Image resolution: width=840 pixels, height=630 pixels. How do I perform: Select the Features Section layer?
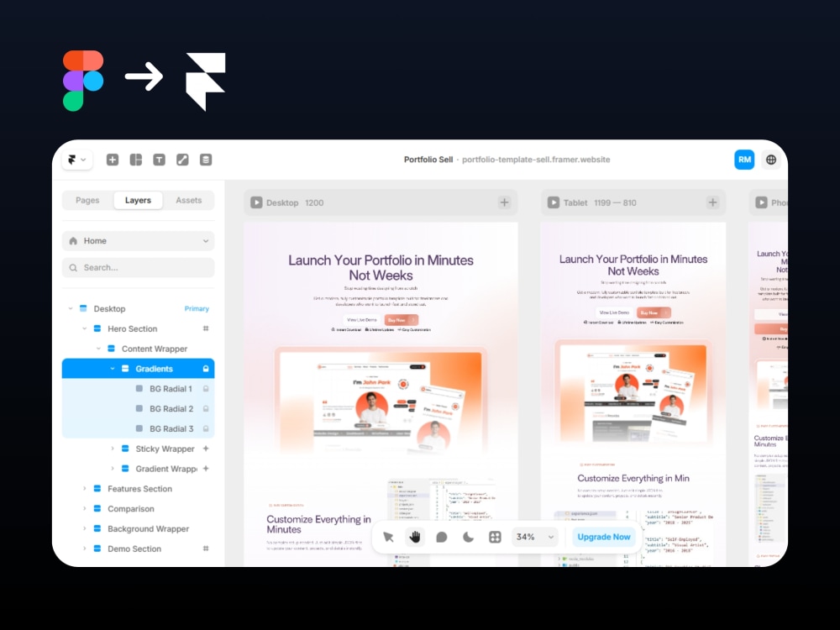pos(139,489)
